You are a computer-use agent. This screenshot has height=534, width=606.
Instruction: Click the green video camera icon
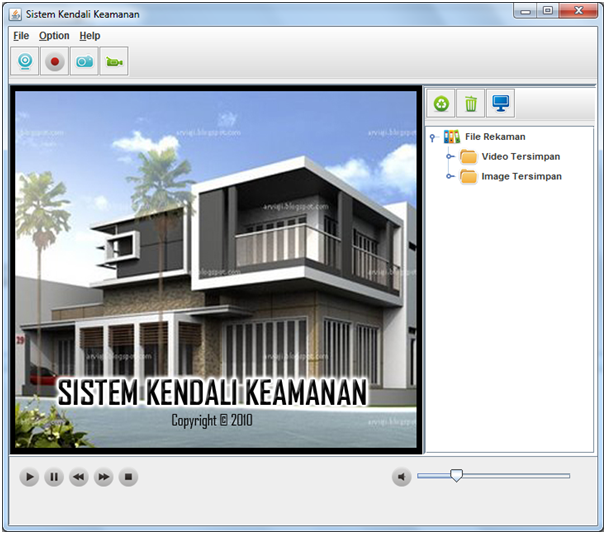(114, 62)
